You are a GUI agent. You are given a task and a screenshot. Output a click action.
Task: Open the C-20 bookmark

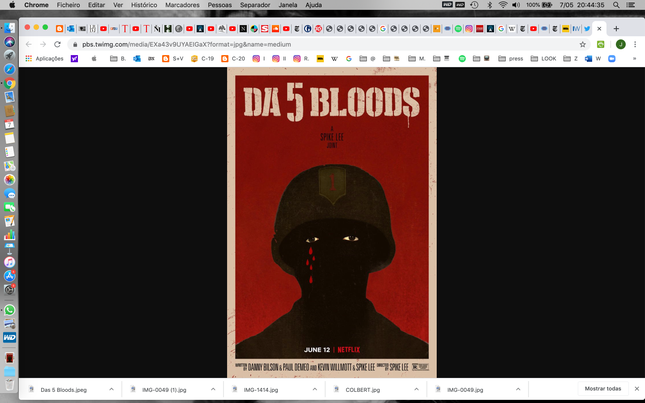(233, 59)
